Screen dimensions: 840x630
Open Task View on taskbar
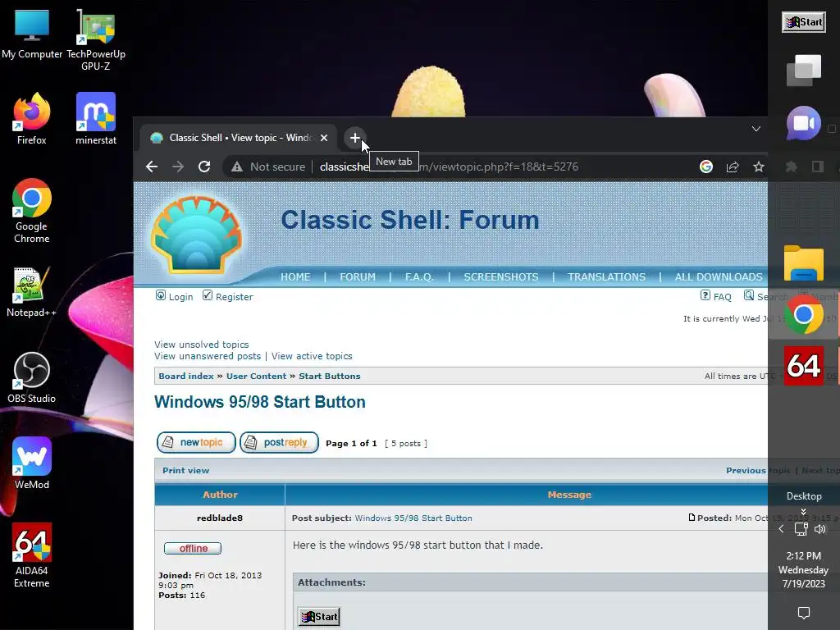tap(804, 70)
